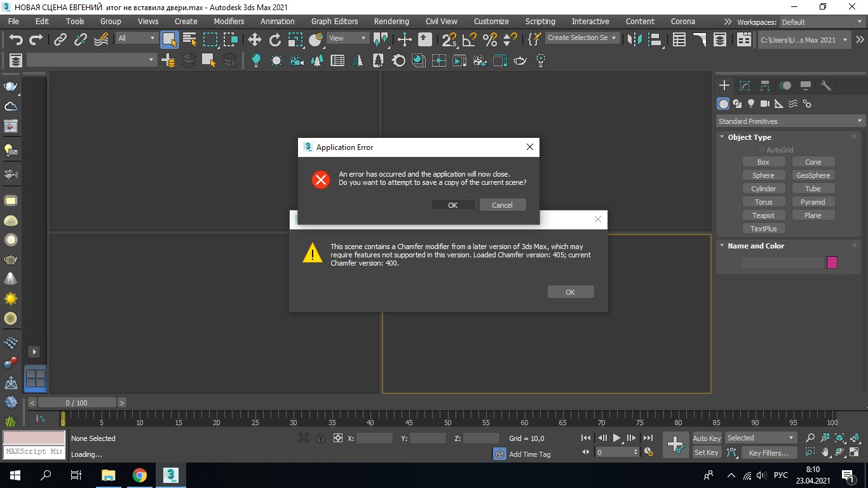The image size is (868, 488).
Task: Toggle the Window/Crossing selection icon
Action: click(x=230, y=39)
